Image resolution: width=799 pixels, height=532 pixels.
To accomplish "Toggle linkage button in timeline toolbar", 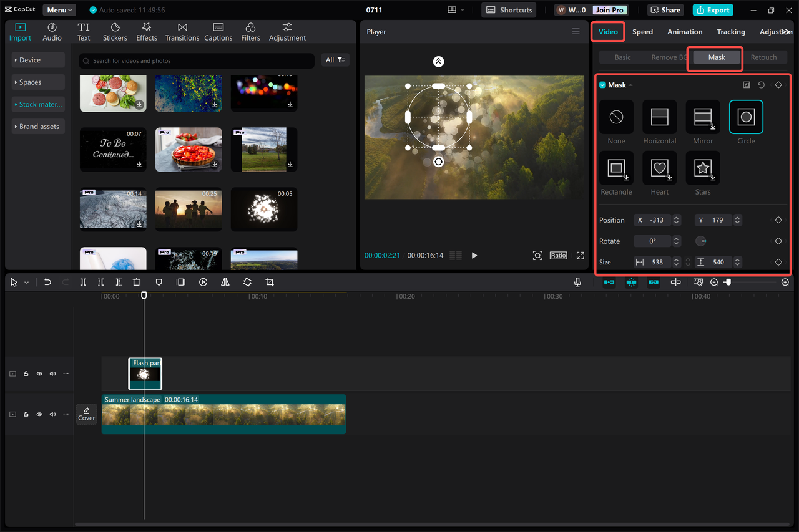I will [x=654, y=283].
